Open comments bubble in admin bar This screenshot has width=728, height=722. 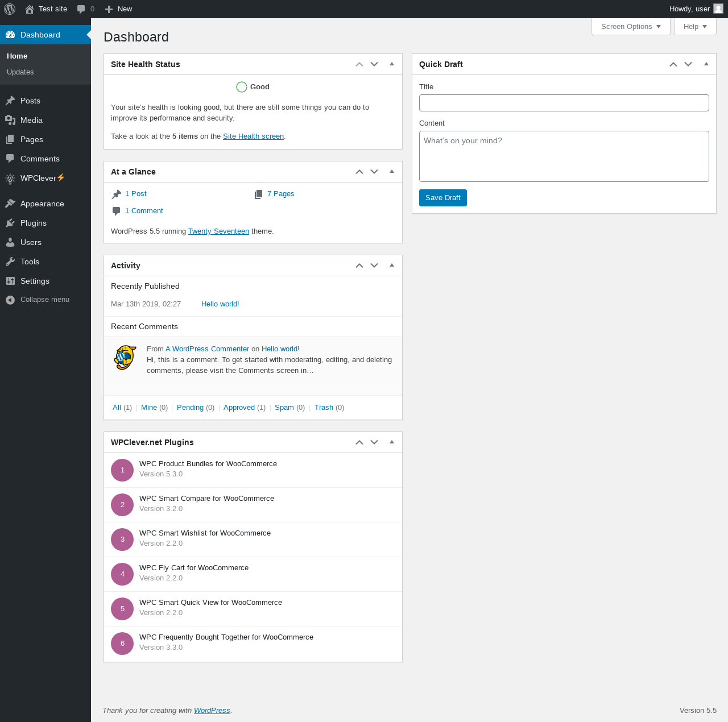(81, 9)
